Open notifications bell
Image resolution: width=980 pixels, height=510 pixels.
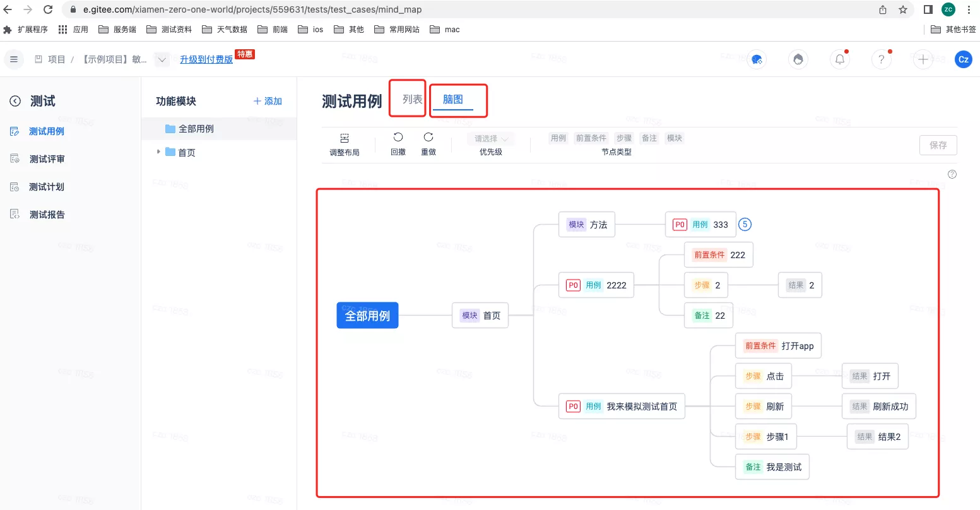(840, 59)
